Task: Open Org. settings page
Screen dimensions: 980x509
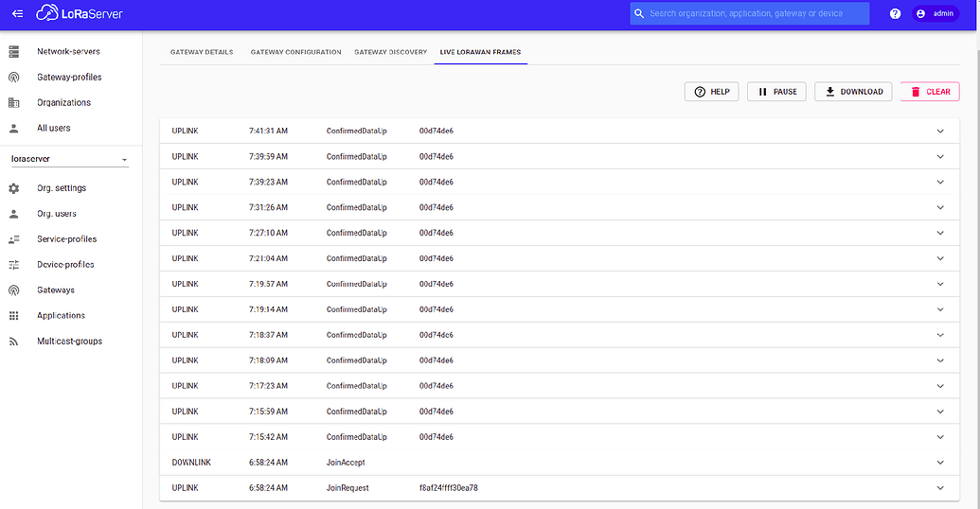Action: [x=62, y=188]
